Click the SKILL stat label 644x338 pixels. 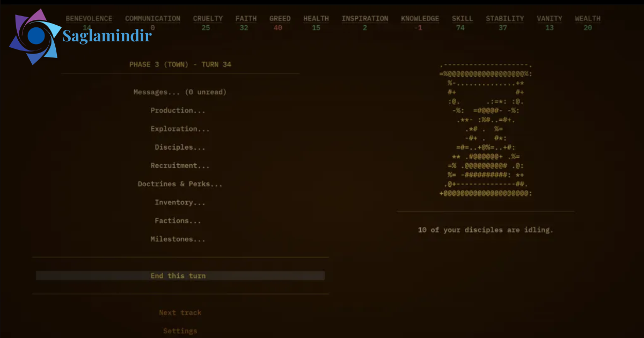[x=462, y=18]
